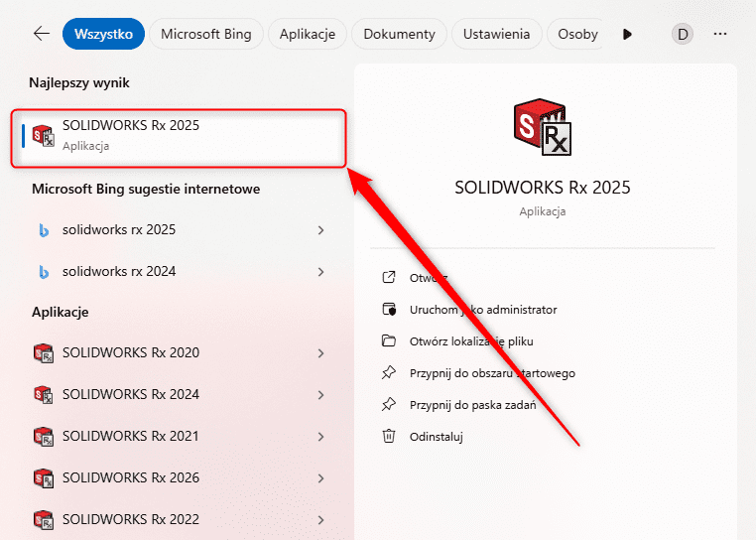
Task: Switch to the Aplikacje filter tab
Action: click(308, 34)
